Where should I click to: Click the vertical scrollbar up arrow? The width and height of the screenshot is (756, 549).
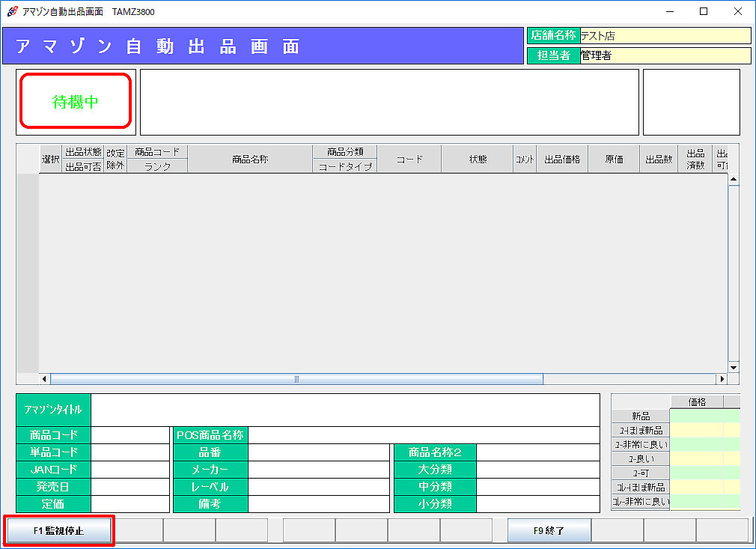point(734,180)
